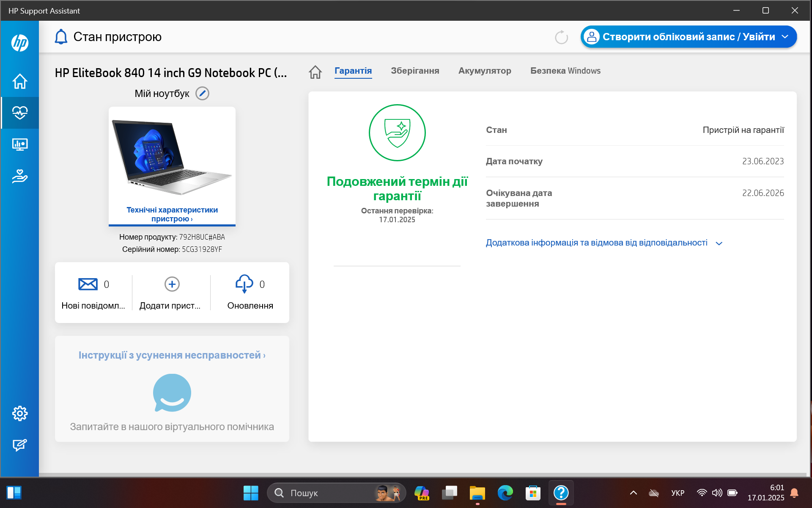Open the support hand-heart sidebar icon
812x508 pixels.
(x=20, y=176)
